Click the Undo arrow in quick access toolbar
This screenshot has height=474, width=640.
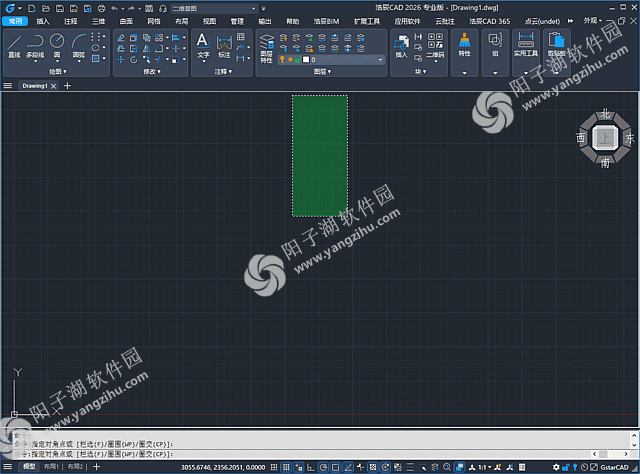pyautogui.click(x=115, y=8)
